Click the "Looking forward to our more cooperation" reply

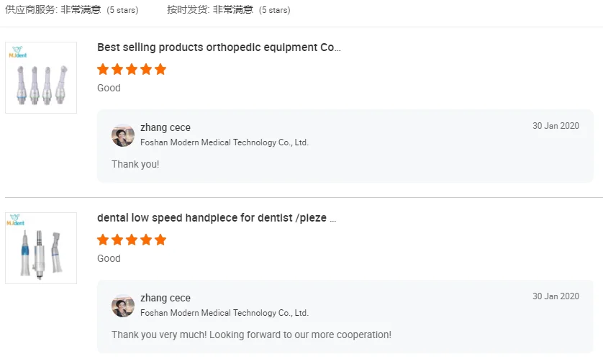[251, 335]
